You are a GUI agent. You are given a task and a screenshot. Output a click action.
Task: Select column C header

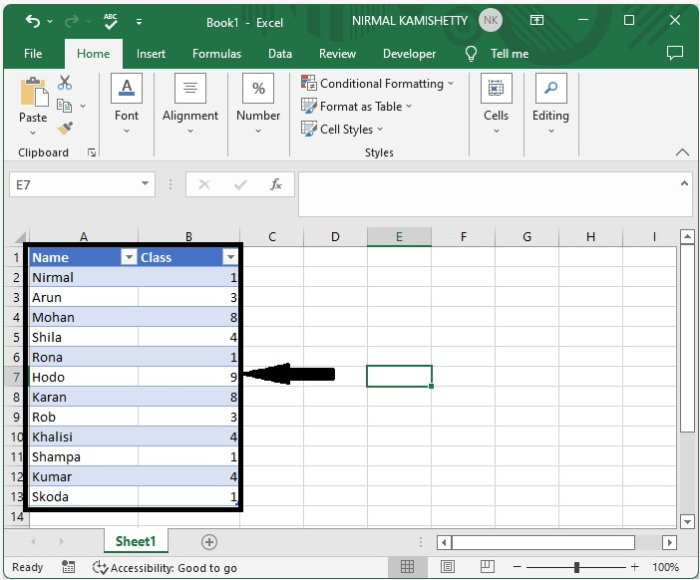(x=272, y=237)
